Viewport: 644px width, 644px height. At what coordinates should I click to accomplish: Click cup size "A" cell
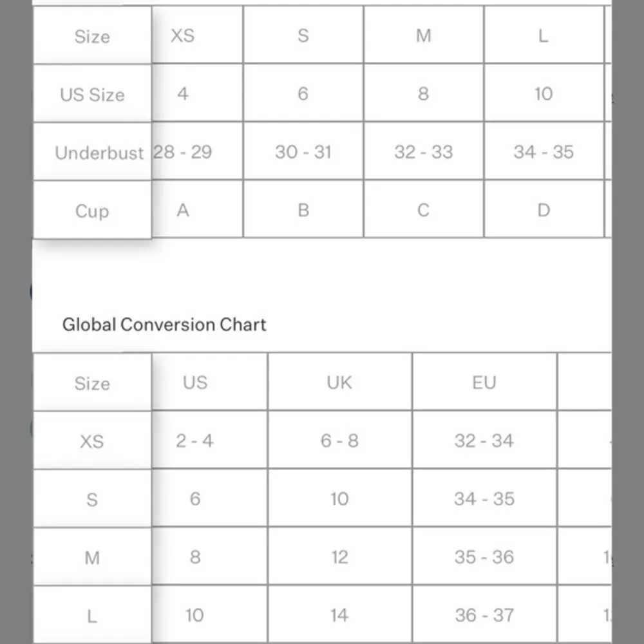183,210
